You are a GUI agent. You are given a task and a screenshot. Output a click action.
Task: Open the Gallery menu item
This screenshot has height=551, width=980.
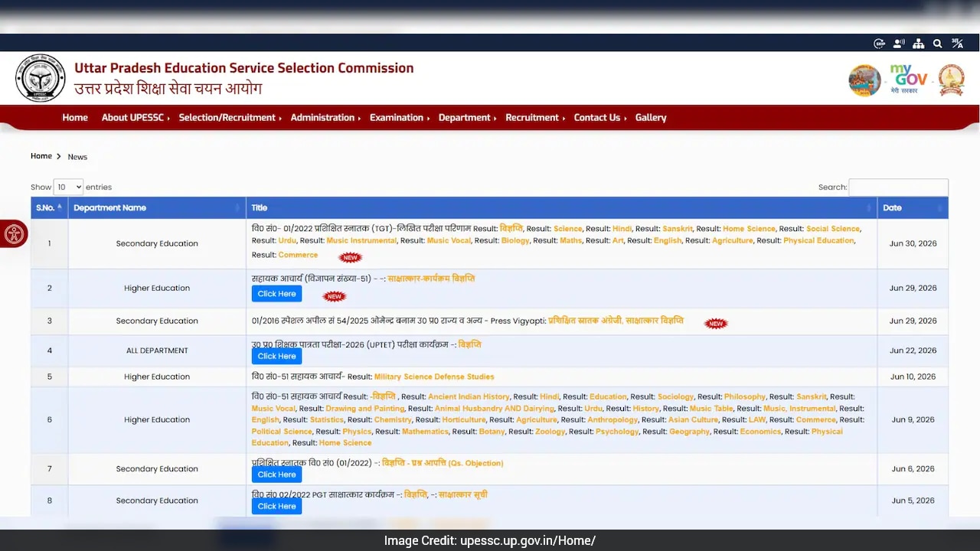click(x=651, y=117)
